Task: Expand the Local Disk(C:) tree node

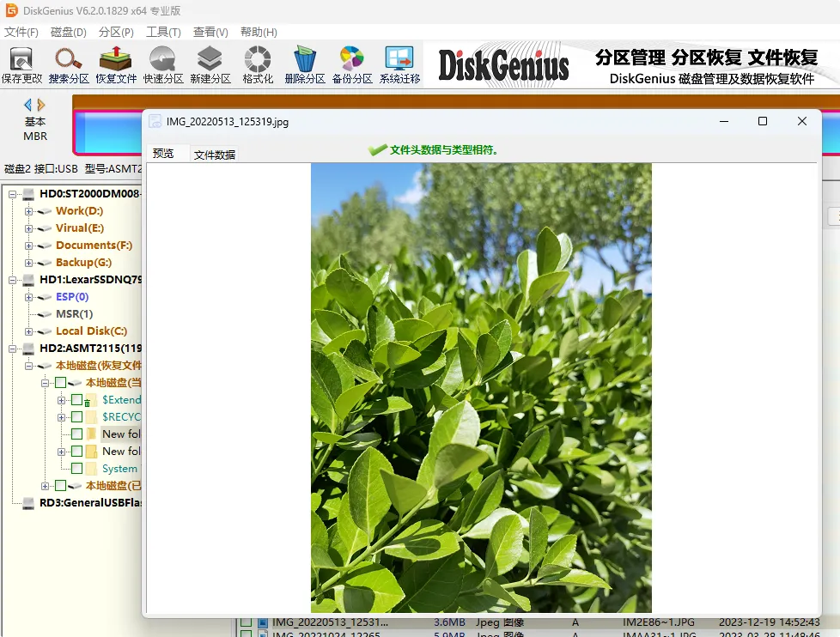Action: [29, 331]
